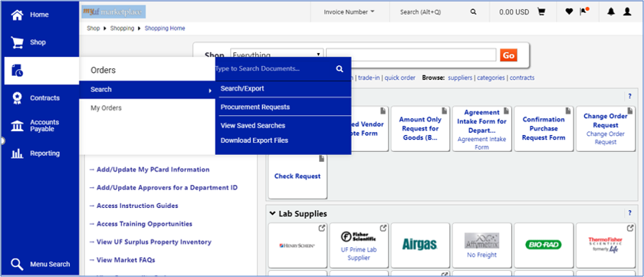Screen dimensions: 644x277
Task: Open notifications bell icon
Action: click(x=611, y=12)
